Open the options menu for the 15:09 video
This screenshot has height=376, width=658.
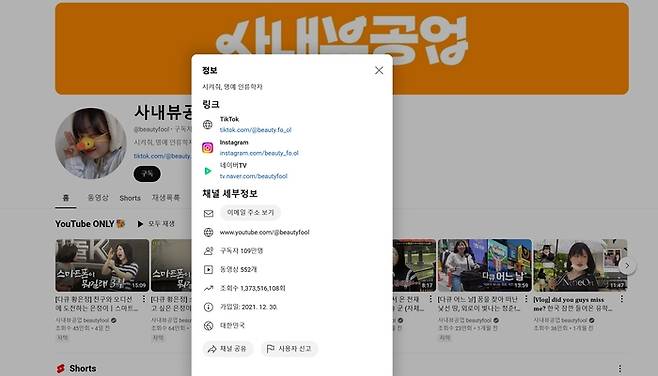pos(144,299)
